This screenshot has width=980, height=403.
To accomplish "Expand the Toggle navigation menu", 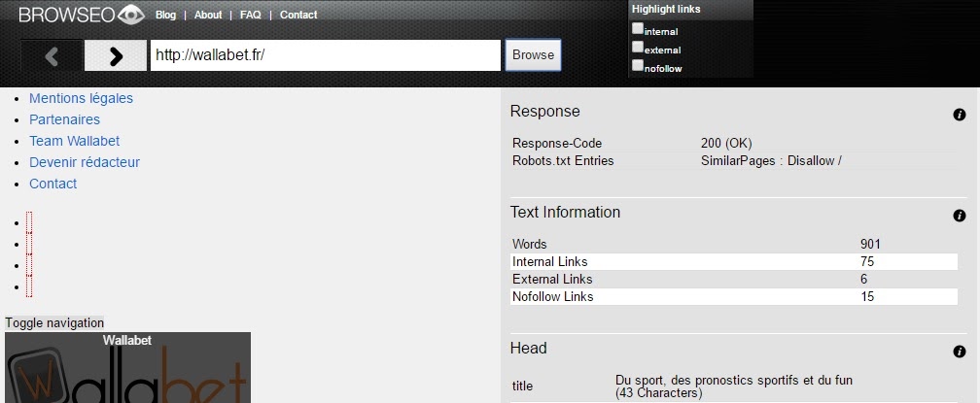I will 54,322.
